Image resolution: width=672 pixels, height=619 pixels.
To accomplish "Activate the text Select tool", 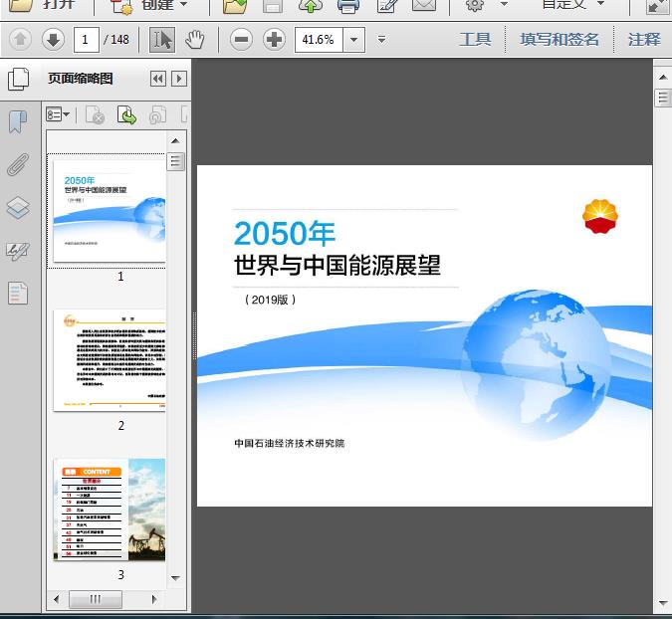I will click(162, 40).
